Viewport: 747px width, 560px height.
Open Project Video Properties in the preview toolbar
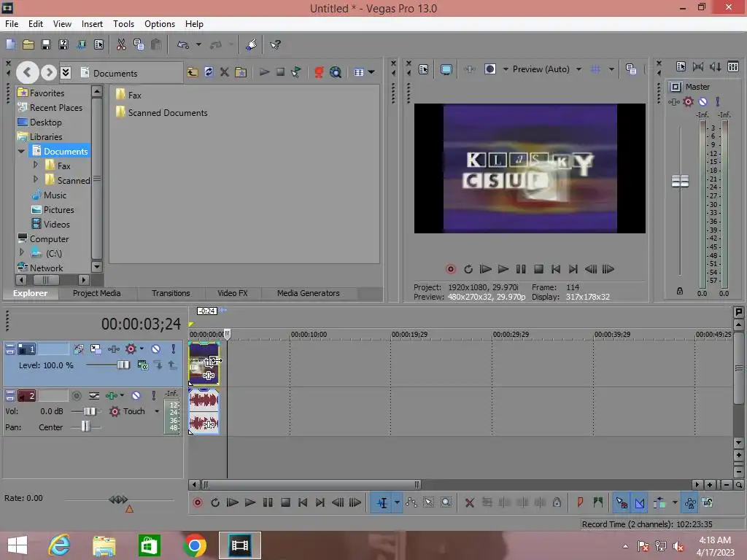[423, 69]
